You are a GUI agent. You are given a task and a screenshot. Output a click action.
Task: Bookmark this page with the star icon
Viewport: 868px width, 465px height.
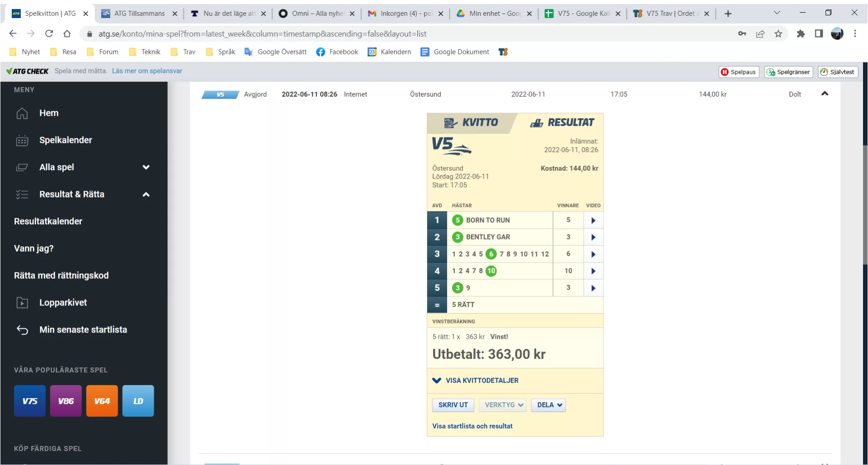coord(778,34)
